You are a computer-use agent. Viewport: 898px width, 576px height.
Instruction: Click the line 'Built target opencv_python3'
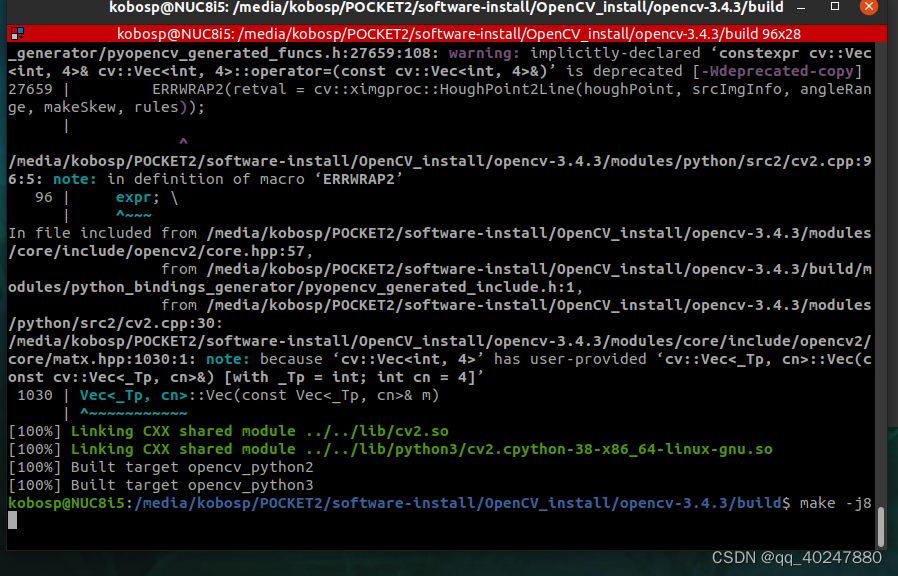pos(161,486)
